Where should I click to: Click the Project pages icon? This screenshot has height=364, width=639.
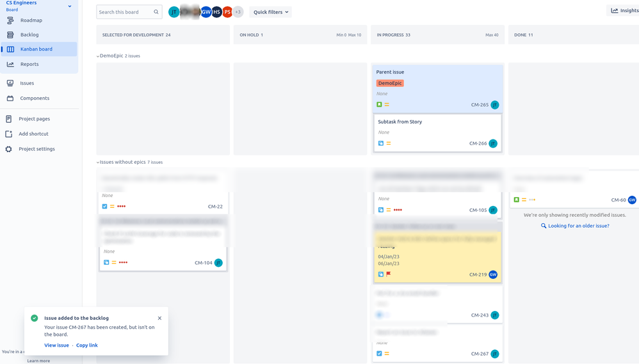click(8, 119)
